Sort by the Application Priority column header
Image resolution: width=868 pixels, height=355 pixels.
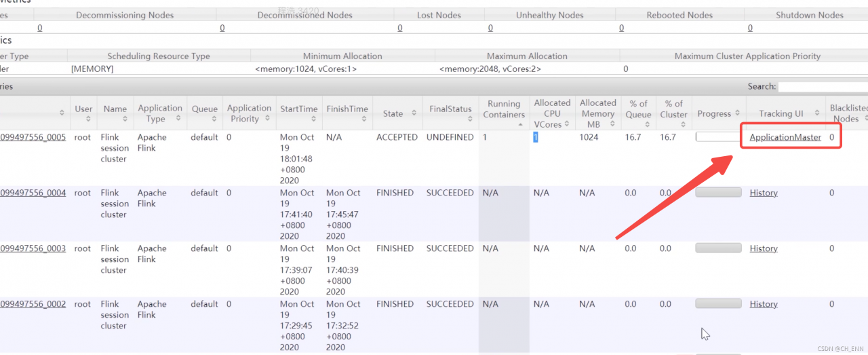[249, 113]
